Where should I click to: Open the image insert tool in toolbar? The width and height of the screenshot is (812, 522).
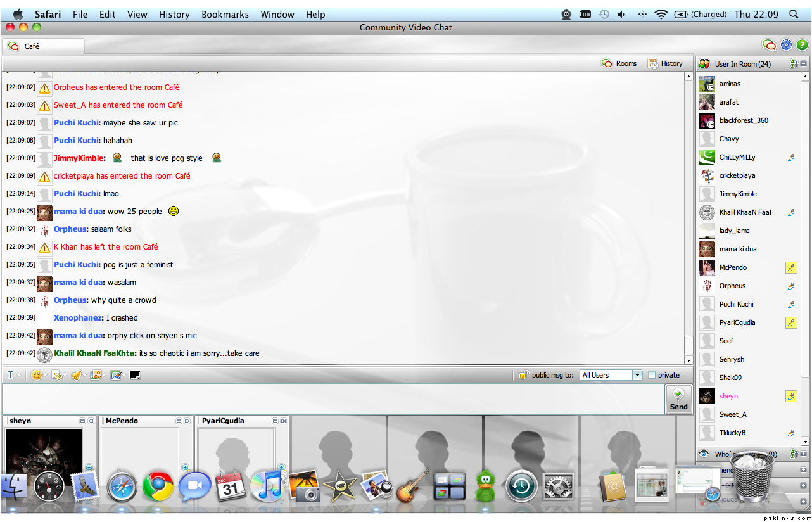(96, 375)
